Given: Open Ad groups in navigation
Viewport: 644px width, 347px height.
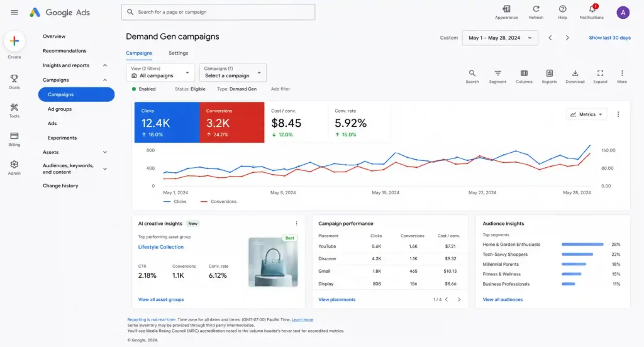Looking at the screenshot, I should click(x=60, y=109).
